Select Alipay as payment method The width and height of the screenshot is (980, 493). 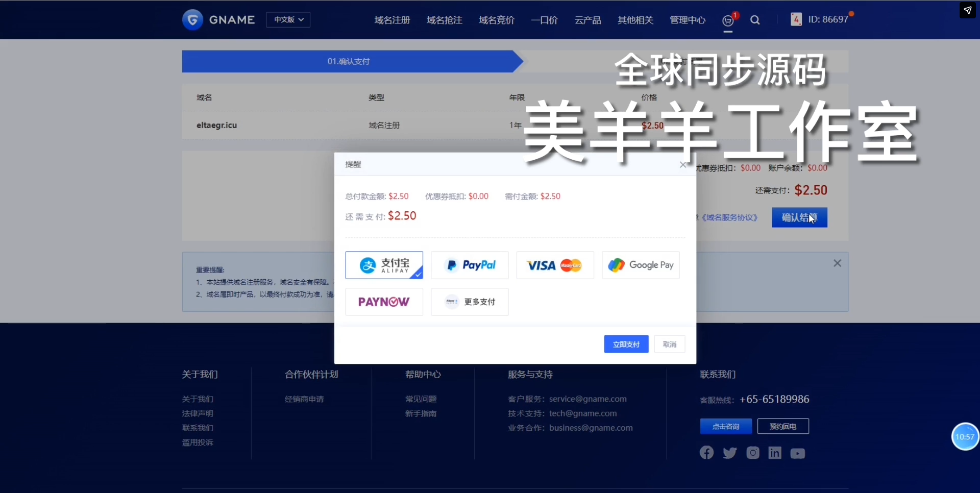384,265
